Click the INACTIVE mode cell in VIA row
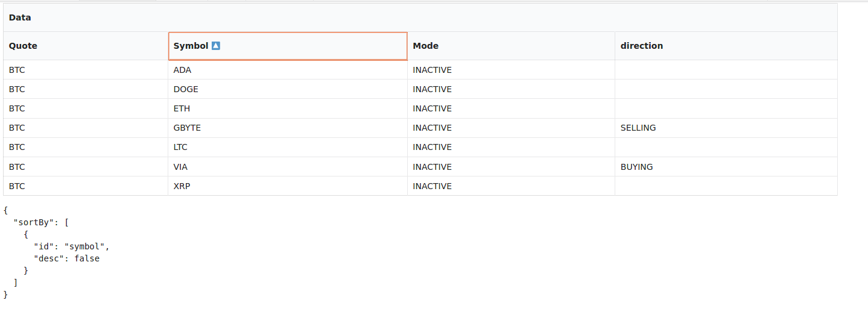The image size is (868, 312). [512, 167]
